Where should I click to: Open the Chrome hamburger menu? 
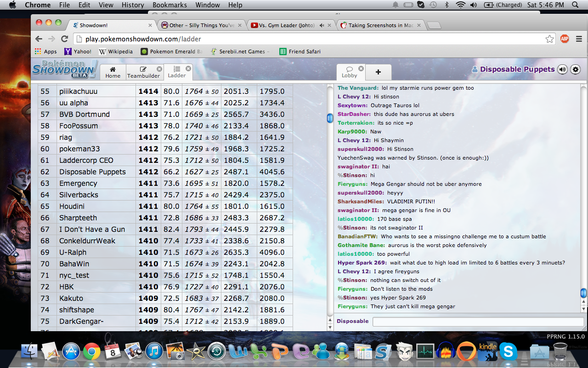tap(579, 39)
